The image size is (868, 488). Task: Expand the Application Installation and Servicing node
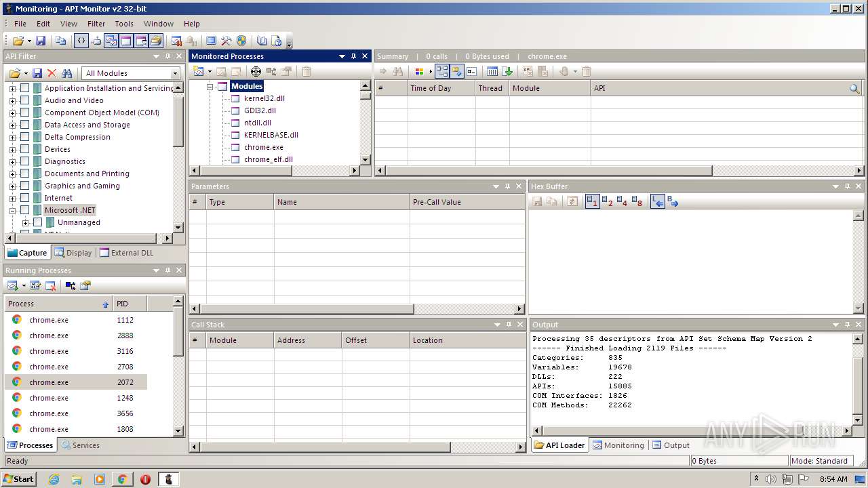click(12, 88)
